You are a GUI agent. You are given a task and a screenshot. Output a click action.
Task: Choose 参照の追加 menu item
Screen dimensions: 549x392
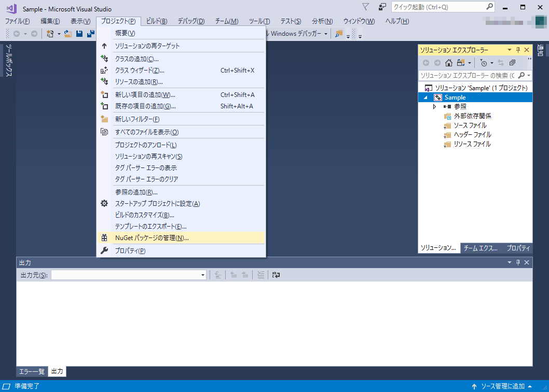pos(181,192)
